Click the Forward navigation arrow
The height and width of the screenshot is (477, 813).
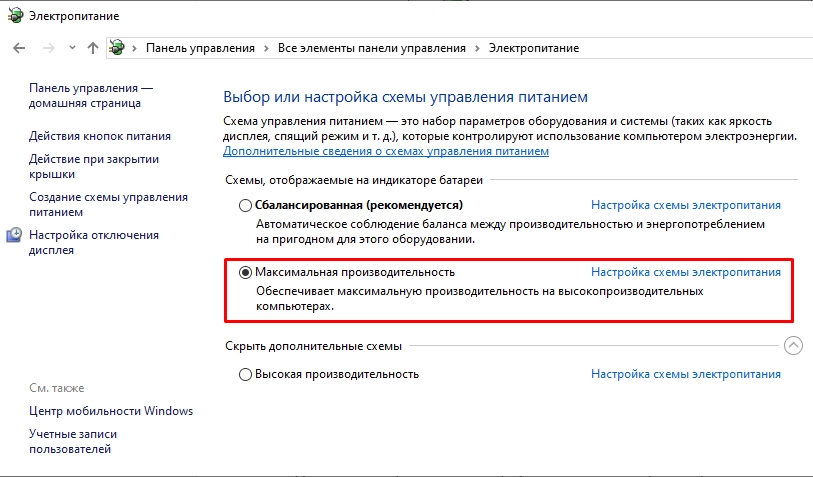coord(47,48)
